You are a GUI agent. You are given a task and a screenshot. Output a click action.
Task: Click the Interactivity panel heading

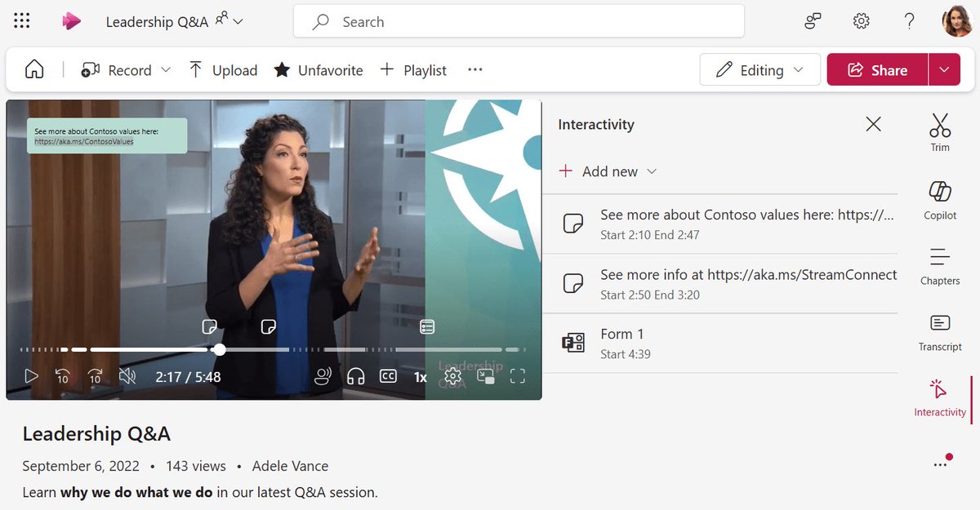click(596, 125)
